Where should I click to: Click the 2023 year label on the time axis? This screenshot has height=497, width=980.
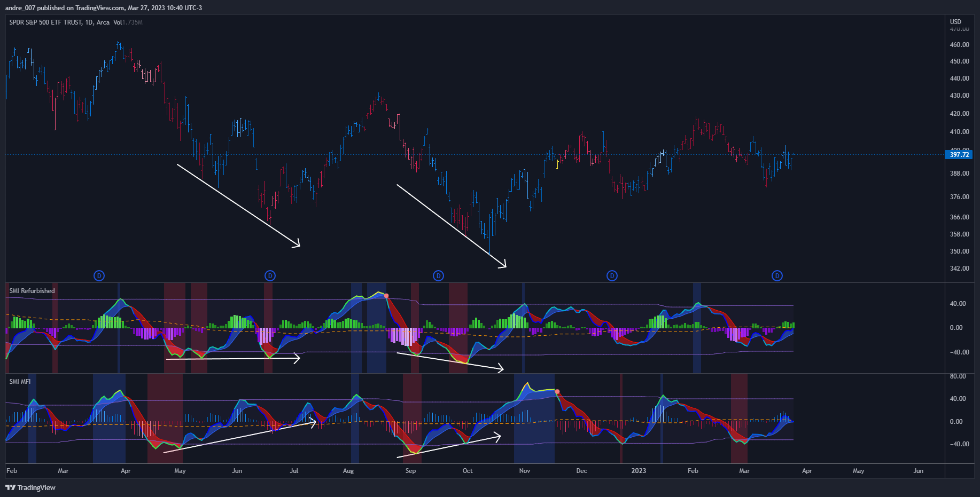coord(639,471)
